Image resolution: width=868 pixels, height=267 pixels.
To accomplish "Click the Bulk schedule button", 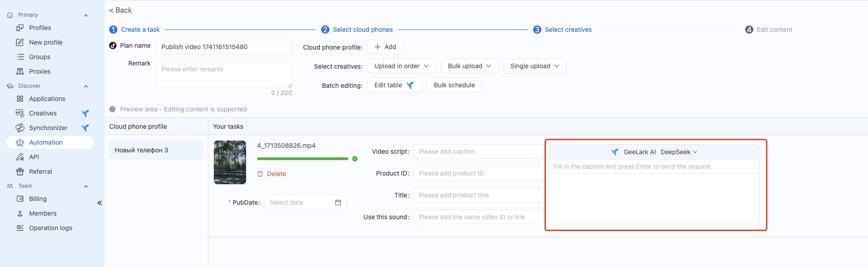I will [454, 85].
